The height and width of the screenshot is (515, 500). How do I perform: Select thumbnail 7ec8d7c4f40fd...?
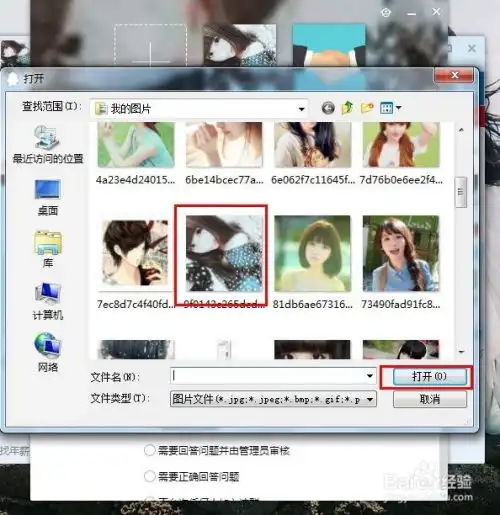136,253
